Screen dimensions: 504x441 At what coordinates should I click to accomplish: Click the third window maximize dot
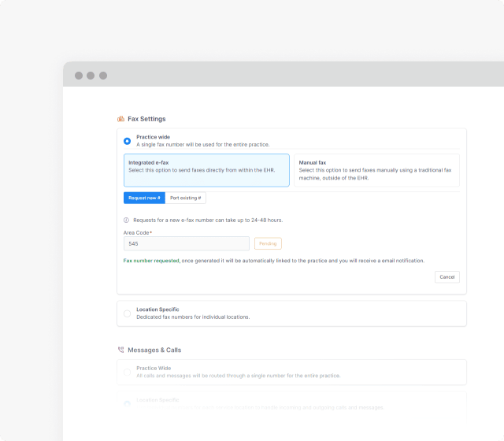(x=103, y=76)
